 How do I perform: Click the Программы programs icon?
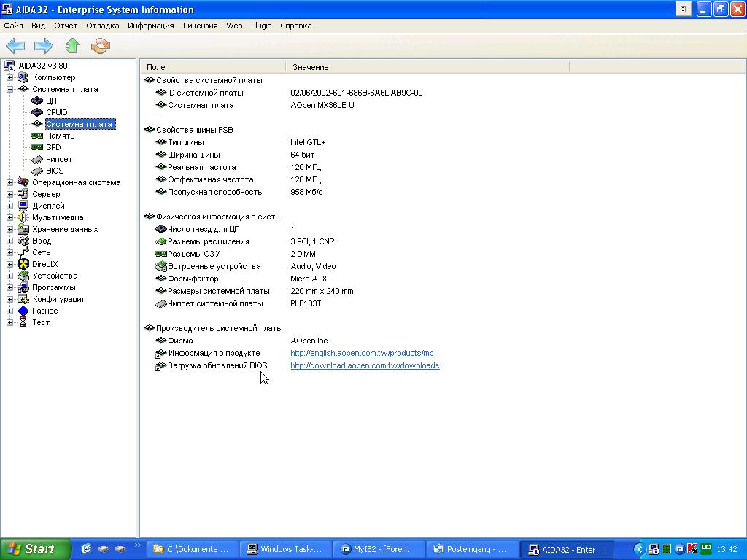coord(23,287)
